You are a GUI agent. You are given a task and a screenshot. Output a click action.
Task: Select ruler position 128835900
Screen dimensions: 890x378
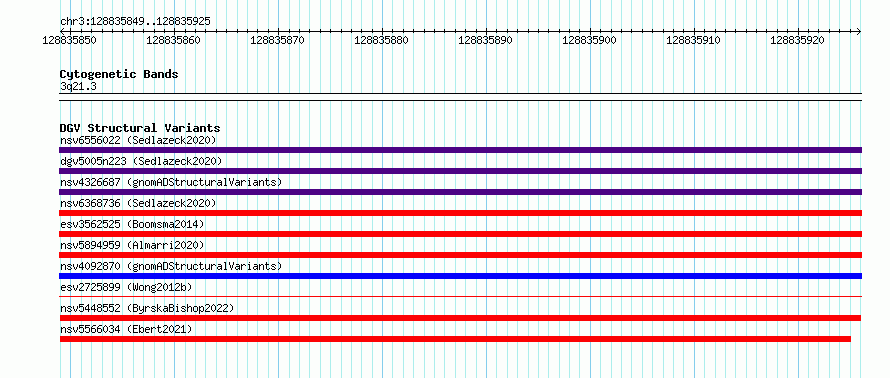coord(589,40)
